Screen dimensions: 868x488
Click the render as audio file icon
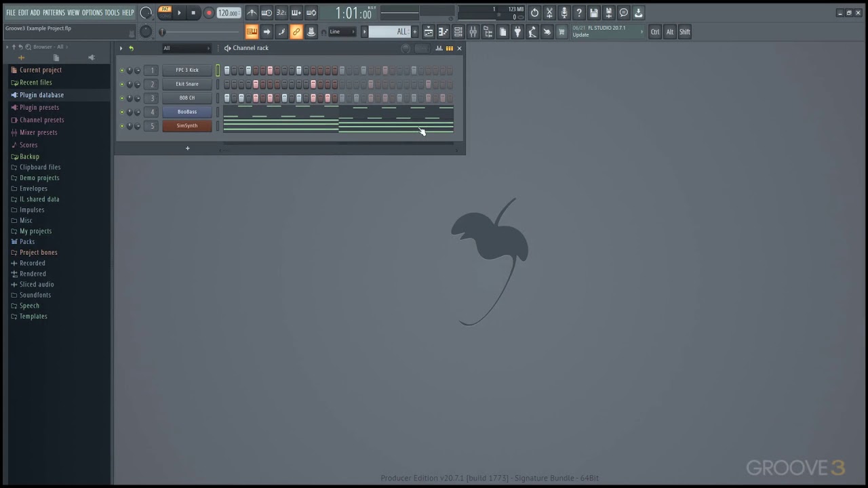point(609,13)
